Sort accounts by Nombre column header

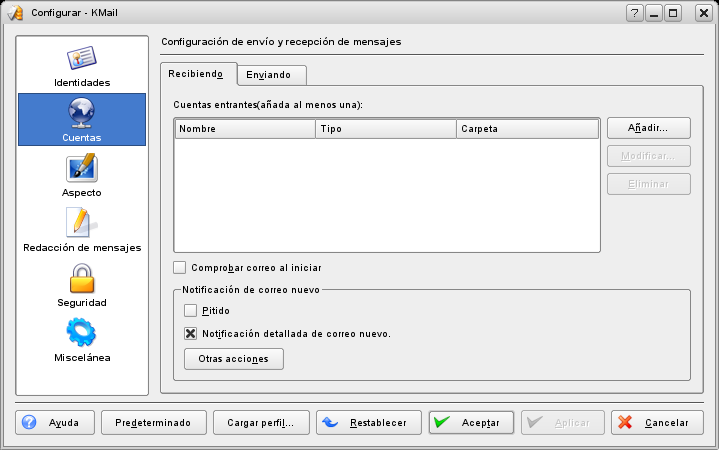click(244, 129)
